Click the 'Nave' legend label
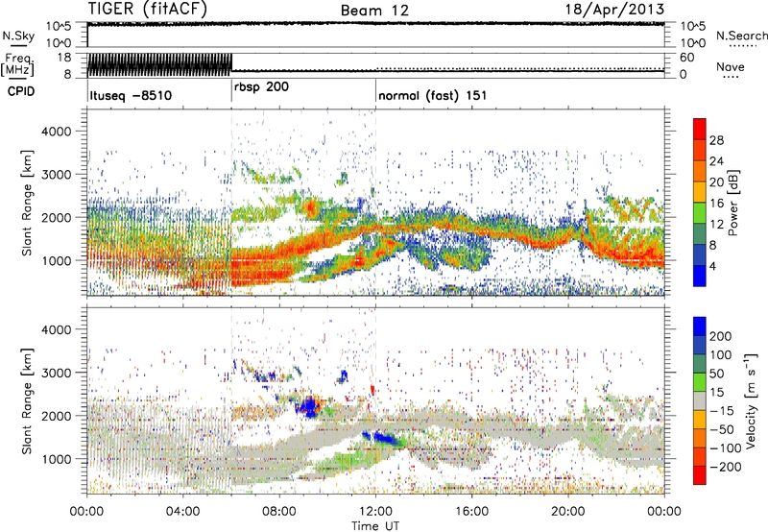The width and height of the screenshot is (768, 532). (x=731, y=66)
